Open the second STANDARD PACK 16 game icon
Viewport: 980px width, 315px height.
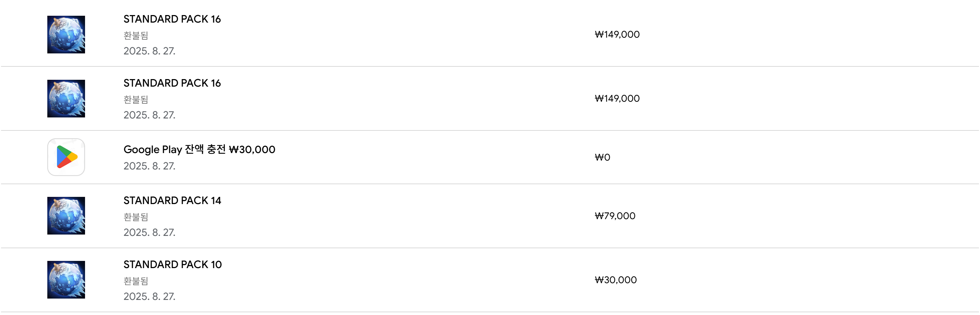click(x=66, y=98)
